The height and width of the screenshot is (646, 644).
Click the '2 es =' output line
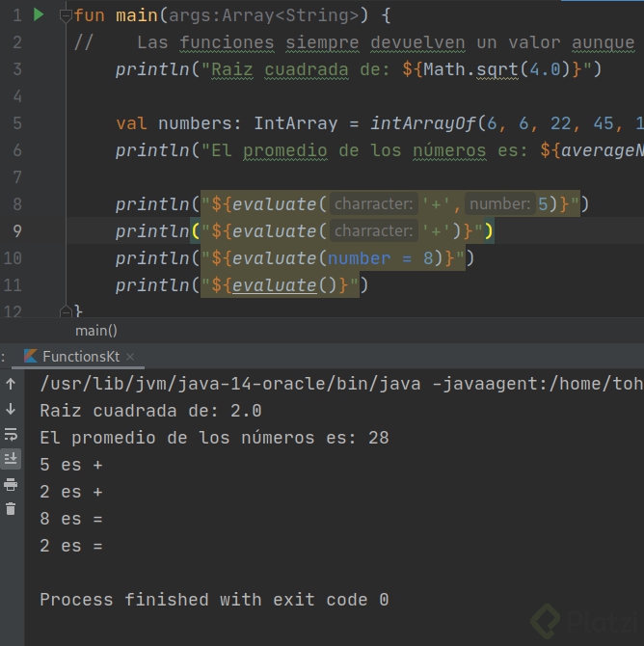click(x=71, y=546)
